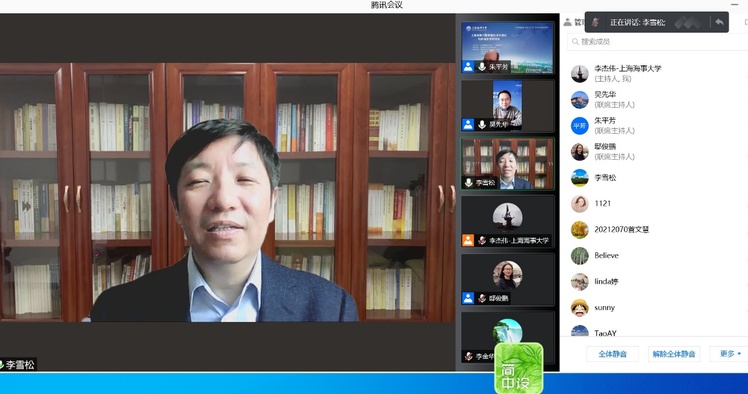Click the muted mic icon on 邸俊鹏's tile

pos(482,298)
